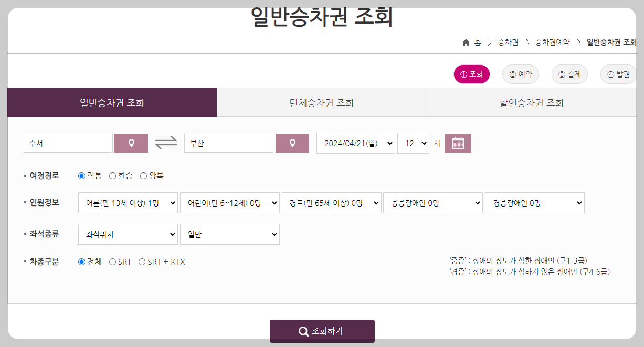This screenshot has height=347, width=644.
Task: Open arrival station picker for 부산
Action: point(292,143)
